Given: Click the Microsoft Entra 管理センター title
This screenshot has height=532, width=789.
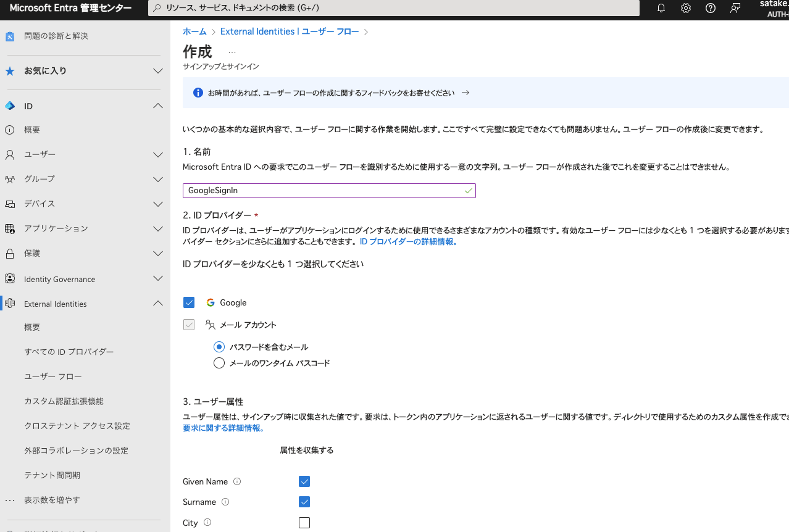Looking at the screenshot, I should [70, 8].
